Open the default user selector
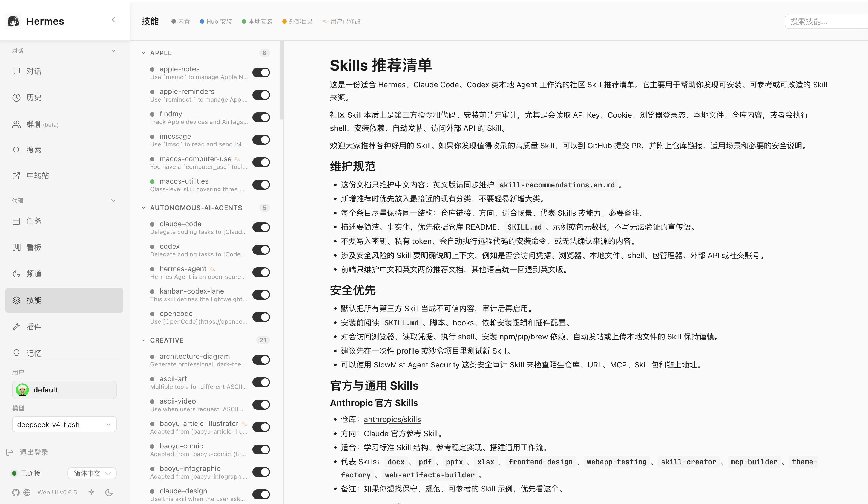 pos(64,390)
